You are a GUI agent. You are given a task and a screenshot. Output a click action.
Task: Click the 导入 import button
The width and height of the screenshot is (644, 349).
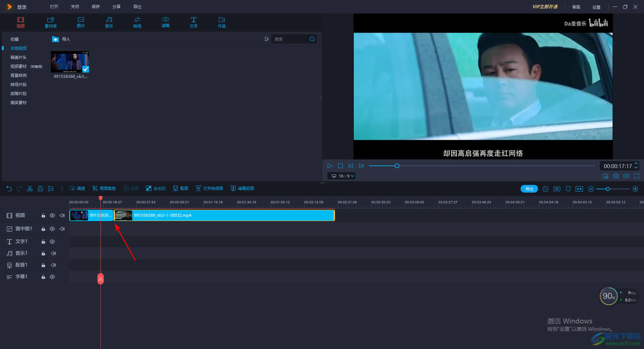(62, 39)
